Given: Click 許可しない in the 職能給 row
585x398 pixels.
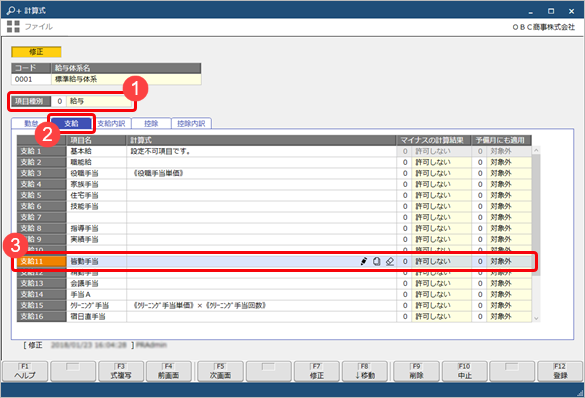Looking at the screenshot, I should [x=441, y=162].
